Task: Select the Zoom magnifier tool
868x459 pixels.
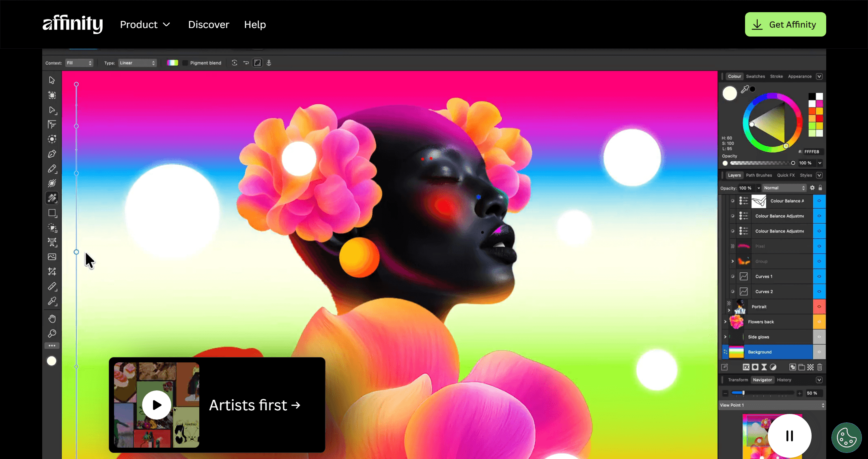Action: 52,334
